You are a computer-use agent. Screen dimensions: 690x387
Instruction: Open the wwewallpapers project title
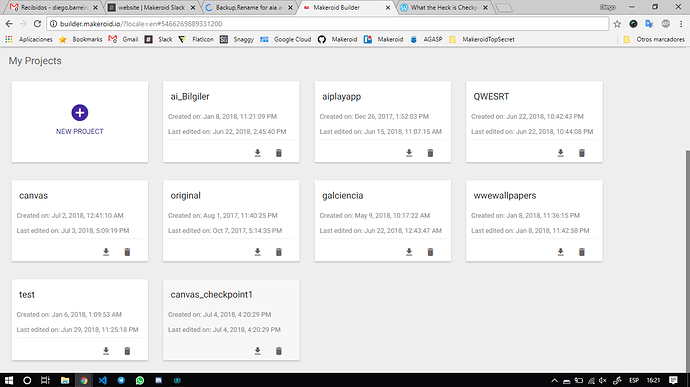[x=505, y=195]
